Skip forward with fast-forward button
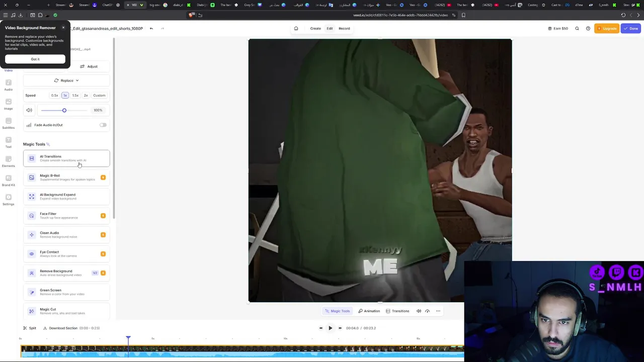Screen dimensions: 644x362 340,328
